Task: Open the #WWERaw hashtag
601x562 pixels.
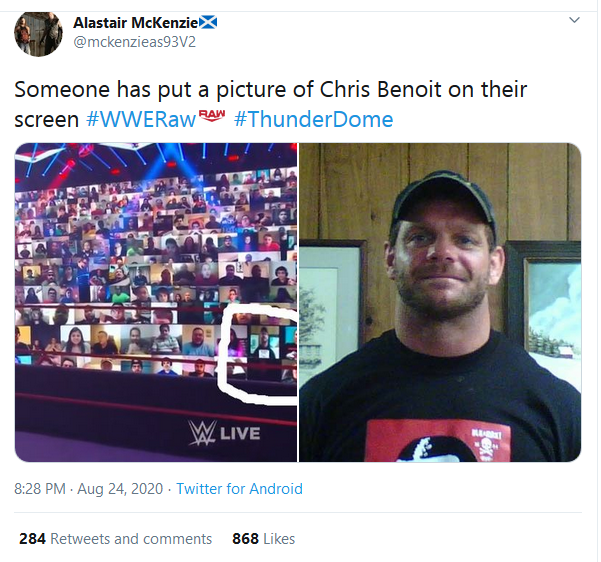Action: 141,119
